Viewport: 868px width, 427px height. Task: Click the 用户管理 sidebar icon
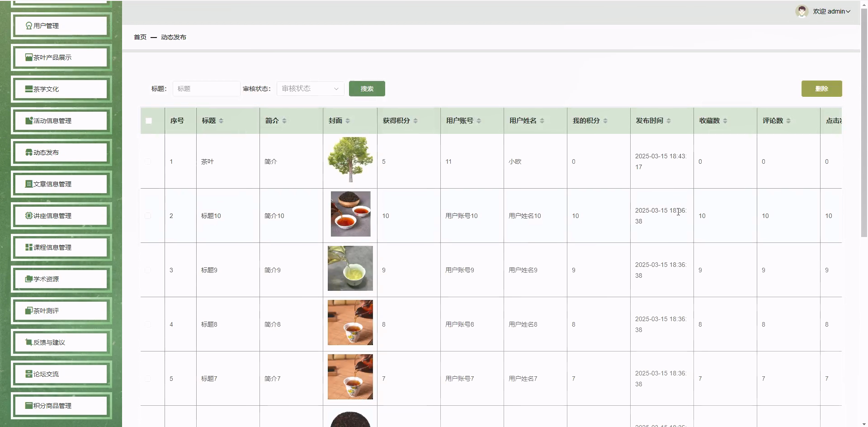tap(29, 26)
